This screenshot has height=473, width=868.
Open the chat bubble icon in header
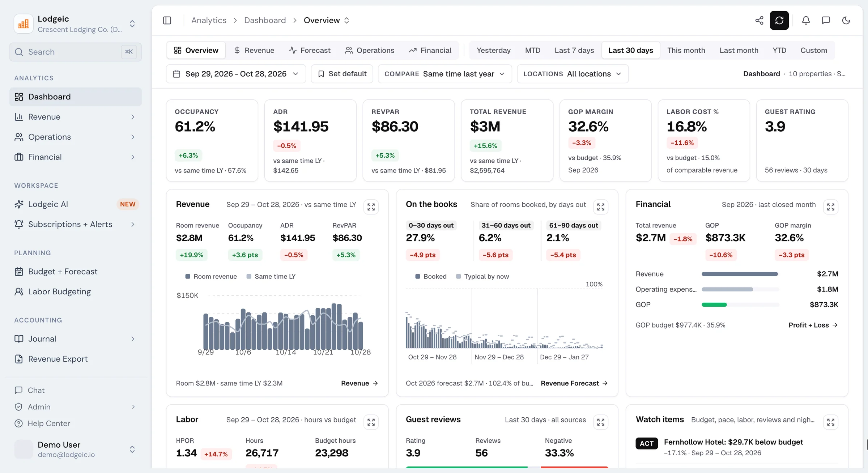point(826,20)
